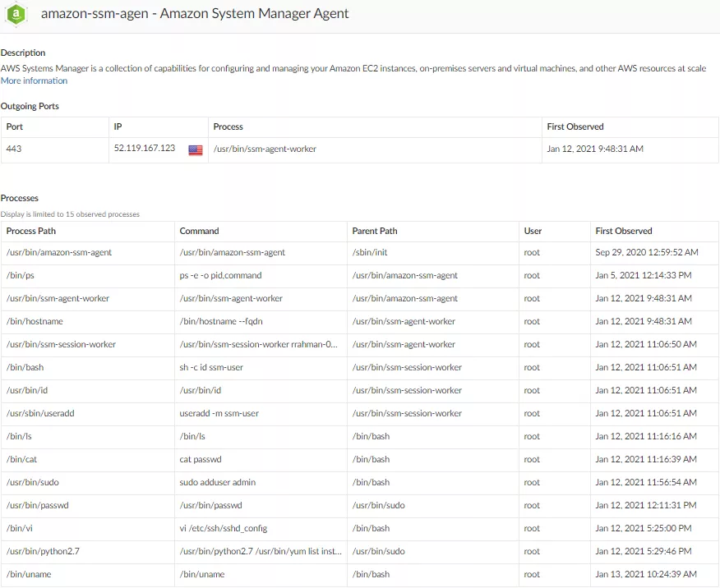This screenshot has width=720, height=588.
Task: Click the Jan 5, 2021 12:14:33 PM timestamp
Action: coord(644,275)
